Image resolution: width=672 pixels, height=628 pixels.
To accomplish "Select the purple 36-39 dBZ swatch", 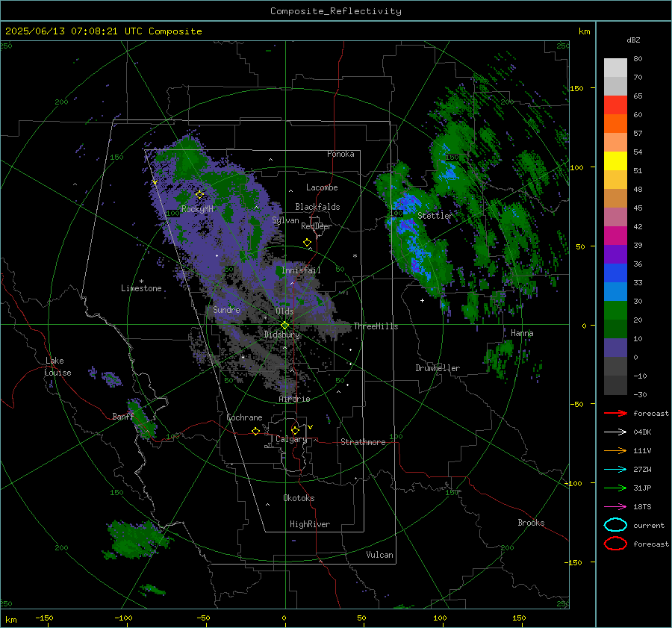I will coord(615,255).
